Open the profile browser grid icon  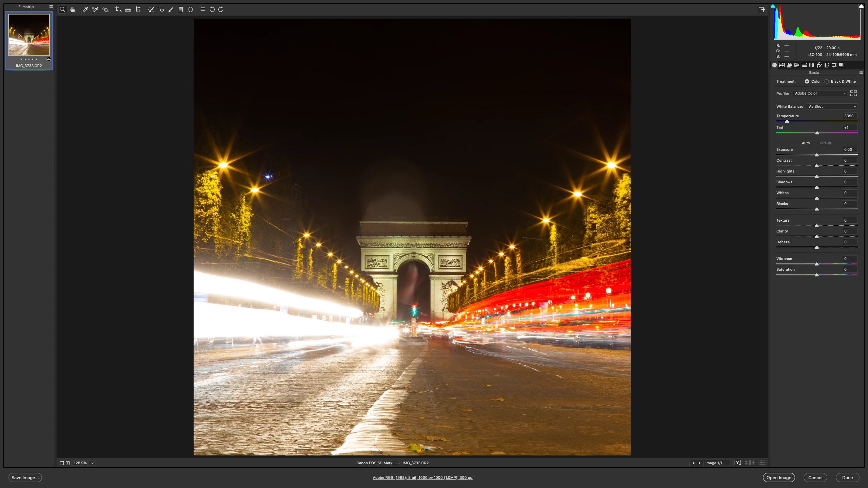[x=853, y=93]
